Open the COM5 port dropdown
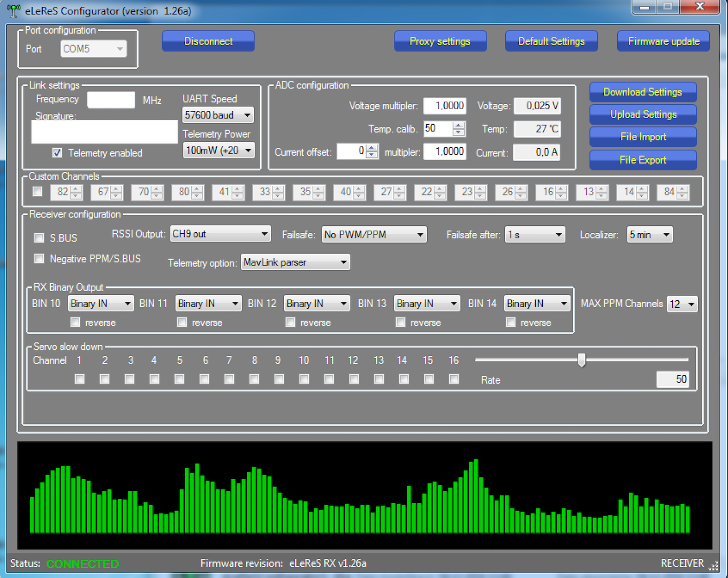The height and width of the screenshot is (578, 728). (x=94, y=49)
